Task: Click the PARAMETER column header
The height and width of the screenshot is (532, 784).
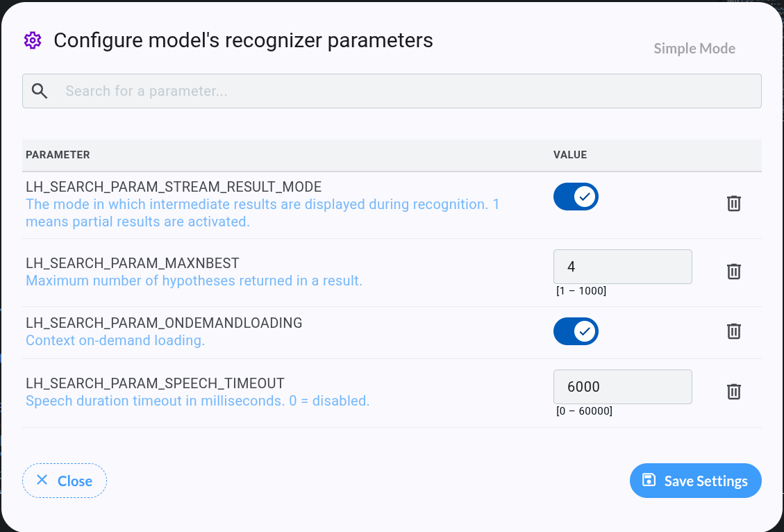Action: [58, 155]
